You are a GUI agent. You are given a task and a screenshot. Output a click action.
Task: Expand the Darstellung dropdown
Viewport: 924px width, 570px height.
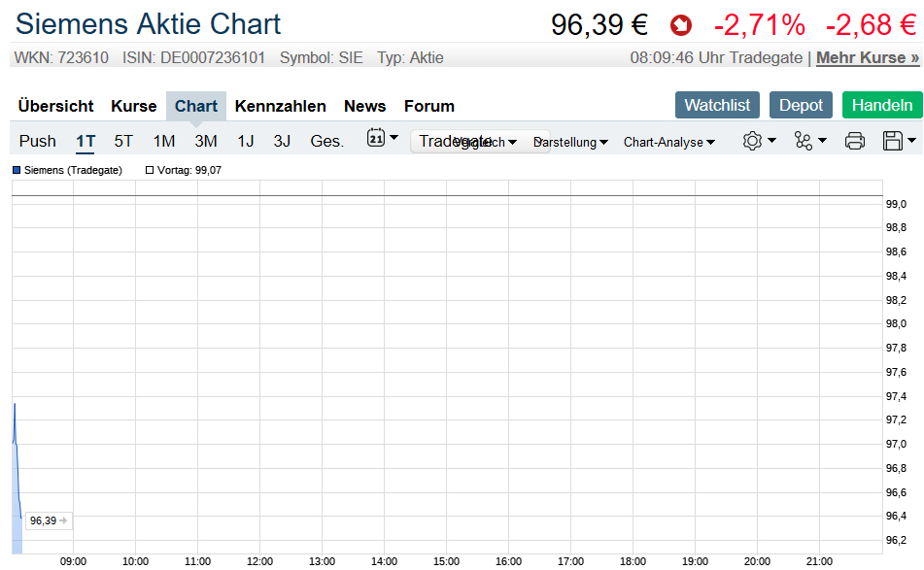point(572,142)
